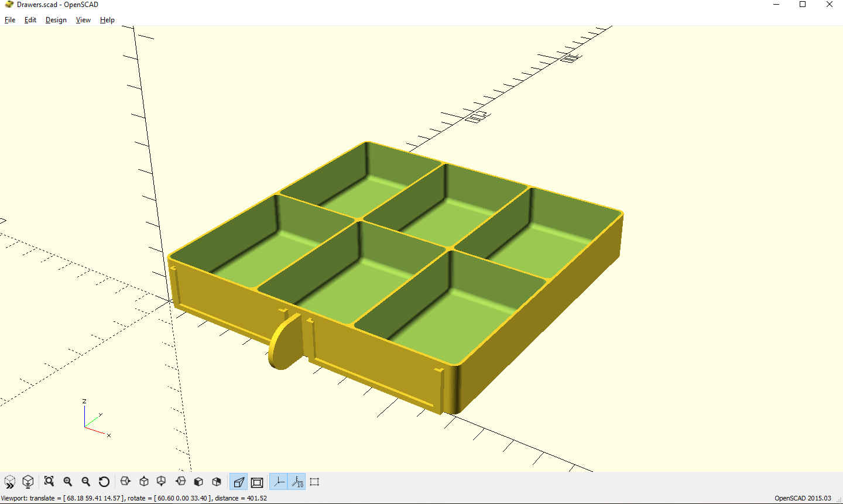Viewport: 843px width, 504px height.
Task: Toggle the Orthogonal projection button
Action: 256,482
